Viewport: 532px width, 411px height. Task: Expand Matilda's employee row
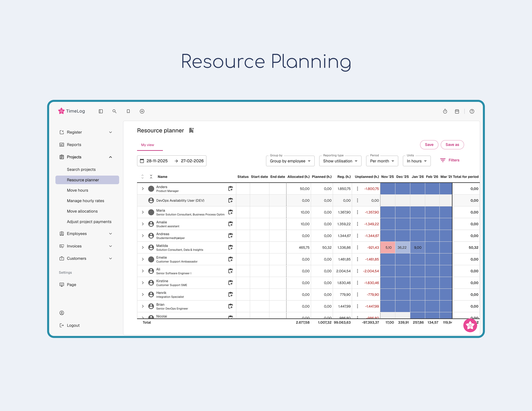pyautogui.click(x=143, y=247)
